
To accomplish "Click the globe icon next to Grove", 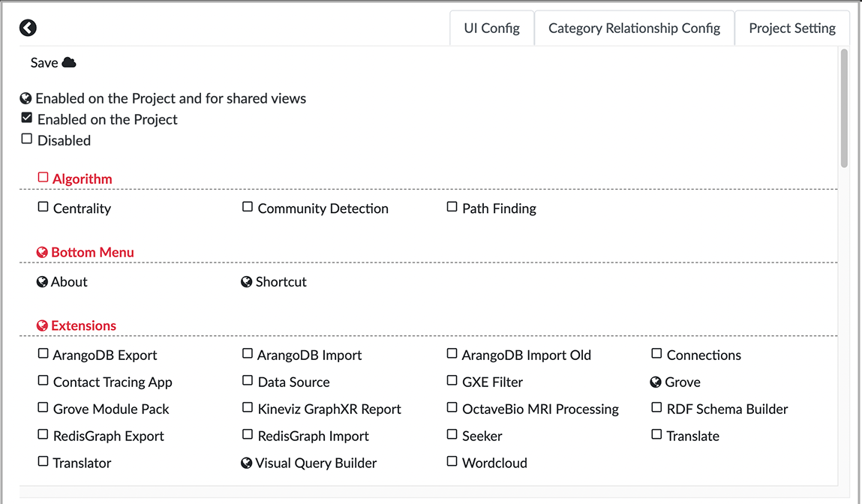I will 656,381.
